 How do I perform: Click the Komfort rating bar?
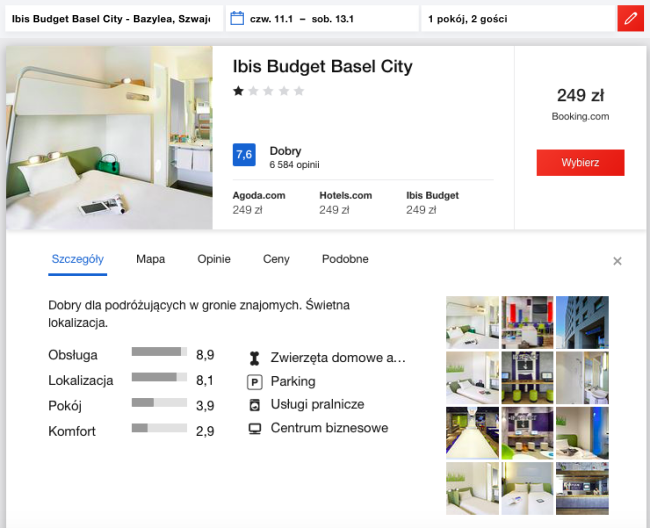159,428
